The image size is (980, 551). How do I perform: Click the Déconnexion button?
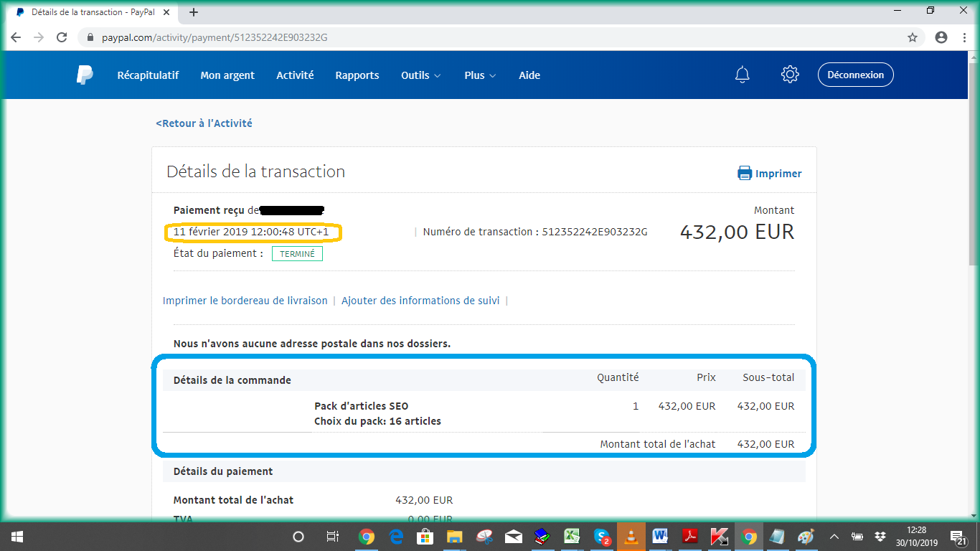click(855, 75)
